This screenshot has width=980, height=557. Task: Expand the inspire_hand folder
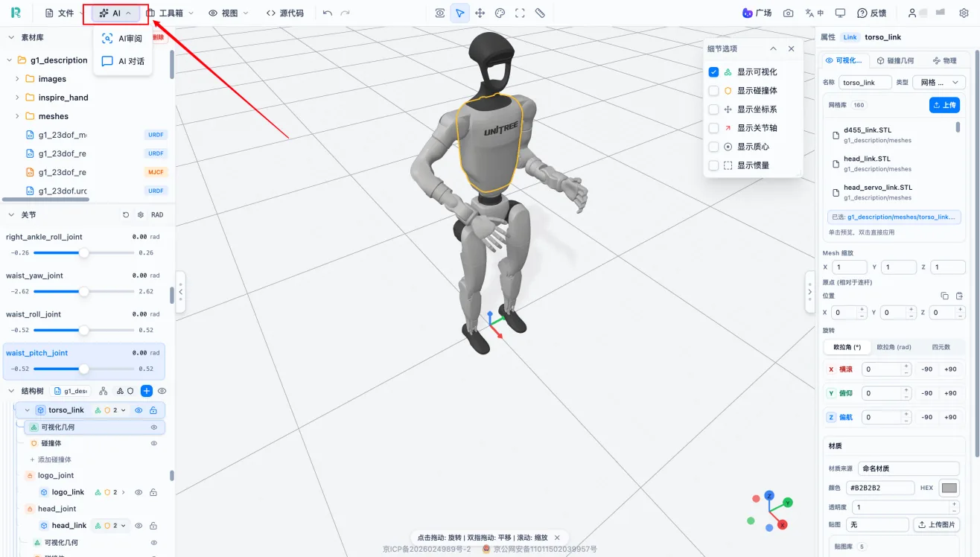(x=17, y=98)
